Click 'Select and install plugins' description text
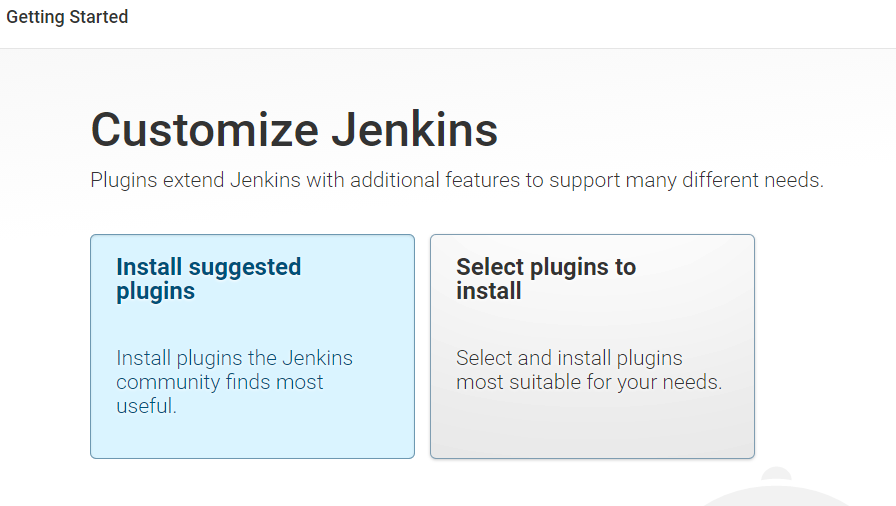 pos(569,358)
